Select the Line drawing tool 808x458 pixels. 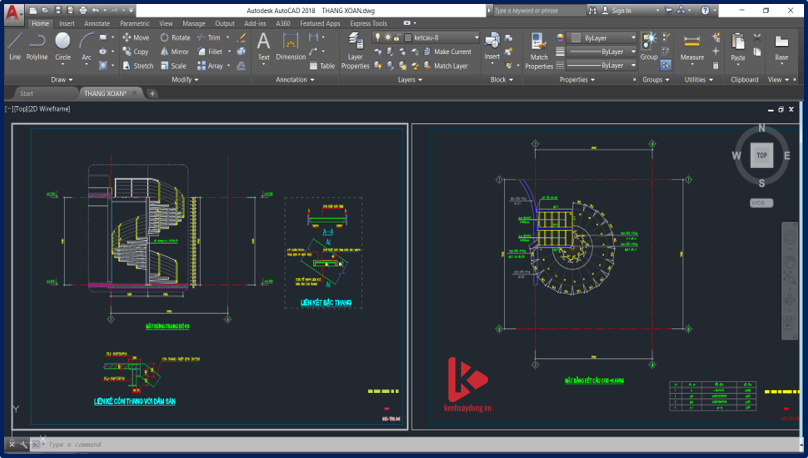click(x=14, y=46)
